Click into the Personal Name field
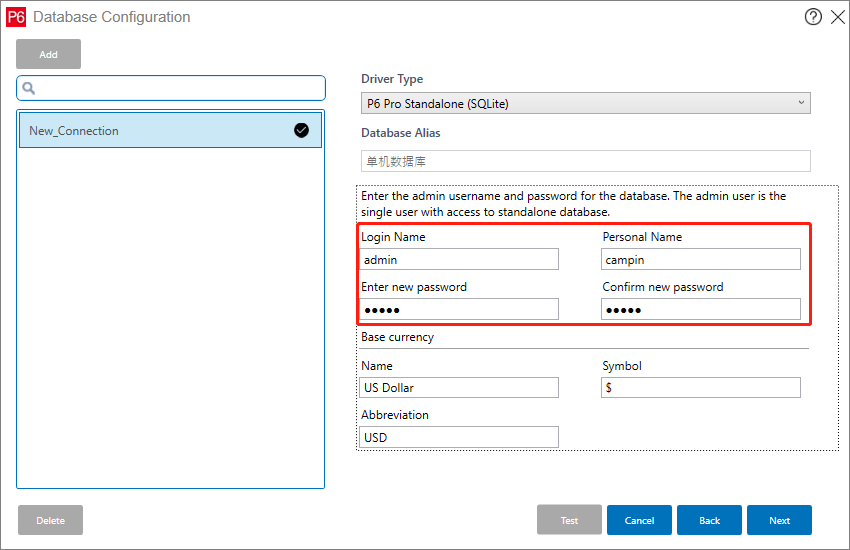Viewport: 850px width, 550px height. (701, 259)
